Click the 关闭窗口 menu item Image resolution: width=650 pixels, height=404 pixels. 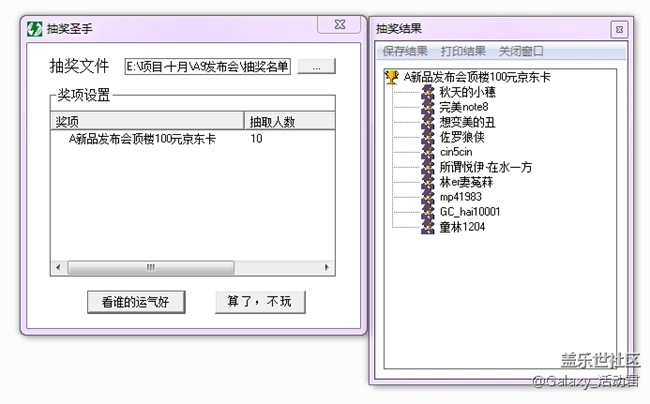point(521,51)
